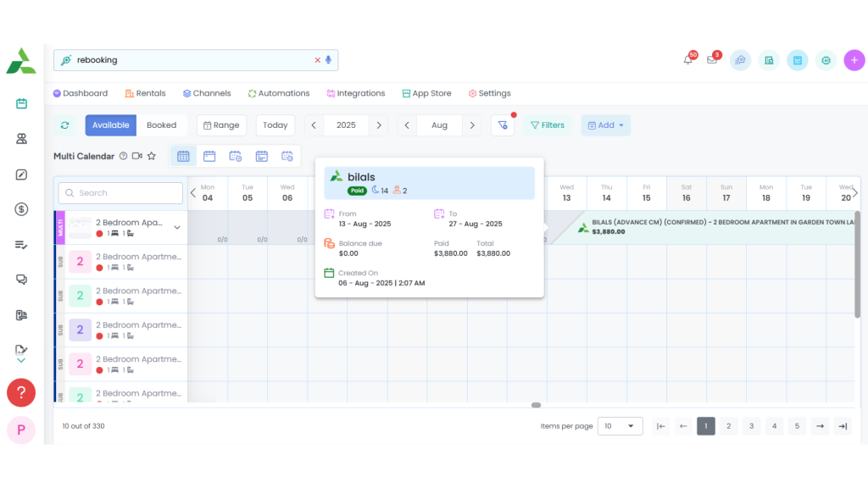Click the Range button
This screenshot has height=488, width=868.
point(221,125)
